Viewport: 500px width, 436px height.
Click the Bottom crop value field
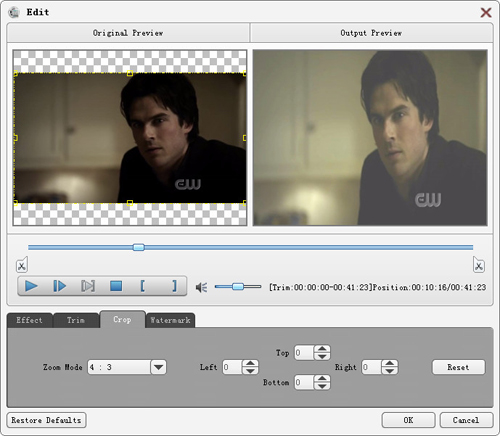point(304,382)
